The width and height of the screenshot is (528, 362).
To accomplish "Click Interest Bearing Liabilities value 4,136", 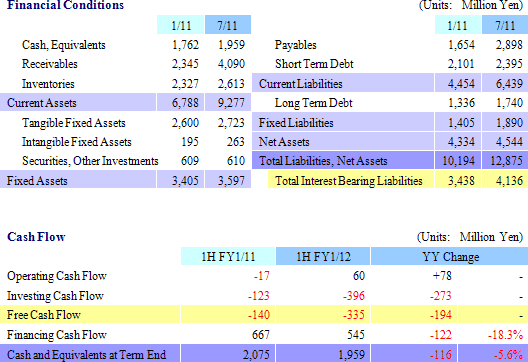I will pos(509,181).
